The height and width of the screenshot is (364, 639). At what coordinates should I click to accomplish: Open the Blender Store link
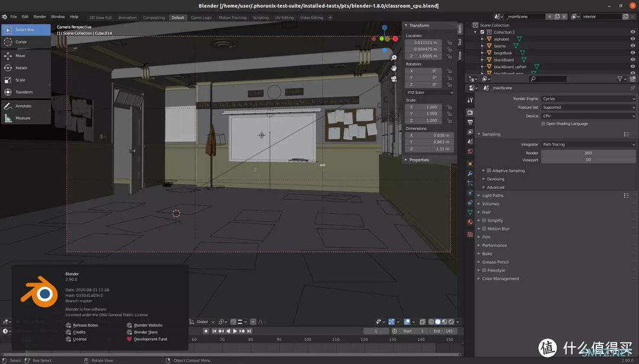146,332
